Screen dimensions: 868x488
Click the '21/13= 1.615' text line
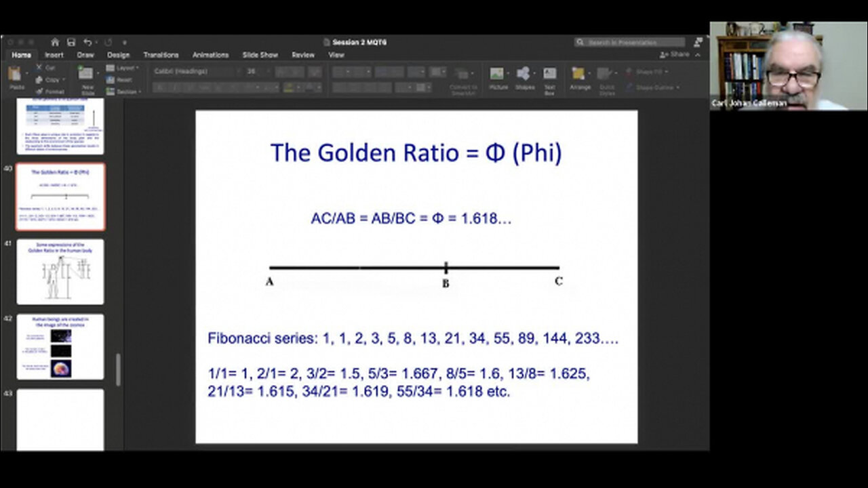click(359, 391)
